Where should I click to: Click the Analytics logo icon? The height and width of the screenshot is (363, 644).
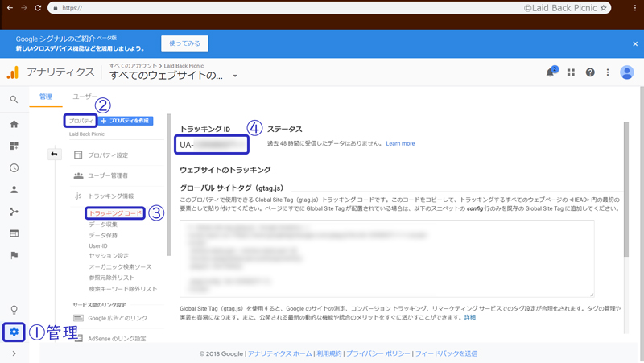13,72
